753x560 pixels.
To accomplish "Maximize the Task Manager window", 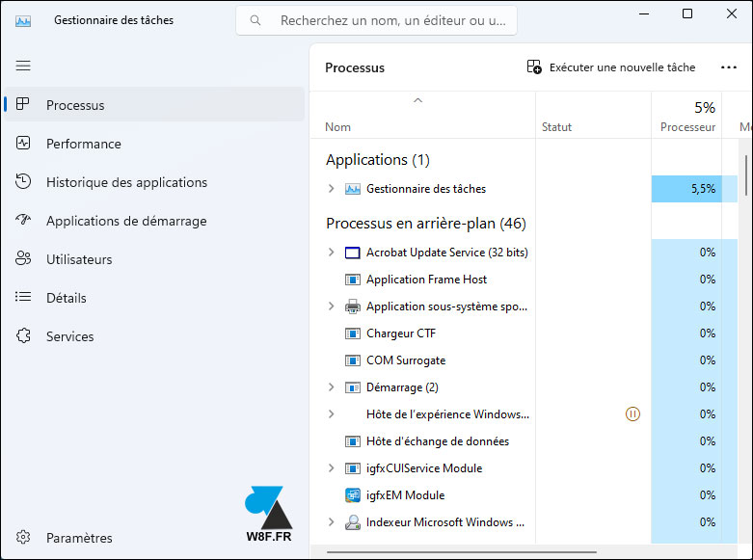I will coord(687,13).
